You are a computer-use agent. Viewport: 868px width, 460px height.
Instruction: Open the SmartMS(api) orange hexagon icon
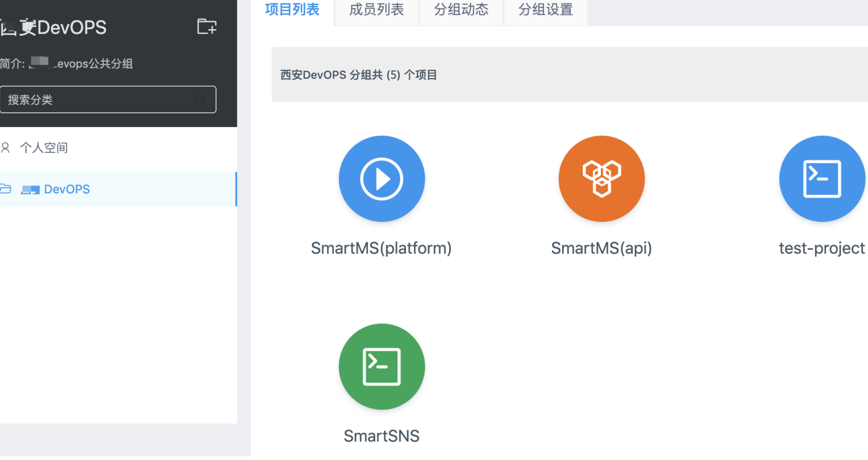coord(601,179)
